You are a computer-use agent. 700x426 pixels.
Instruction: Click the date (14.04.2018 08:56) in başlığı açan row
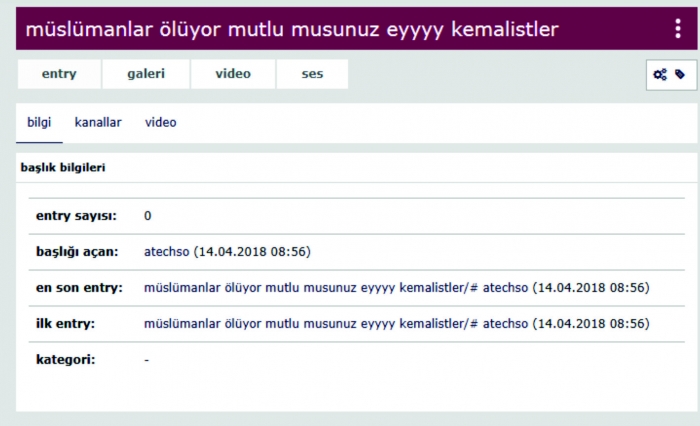click(252, 251)
